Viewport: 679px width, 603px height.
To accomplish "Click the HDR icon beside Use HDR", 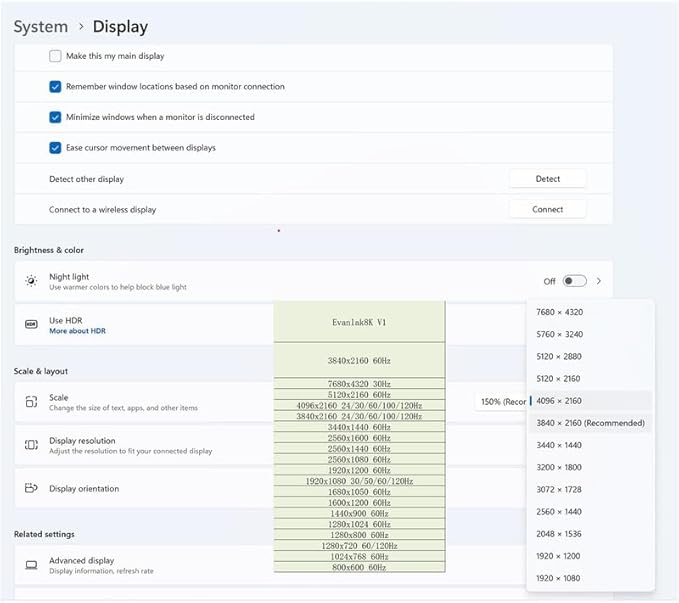I will (31, 325).
